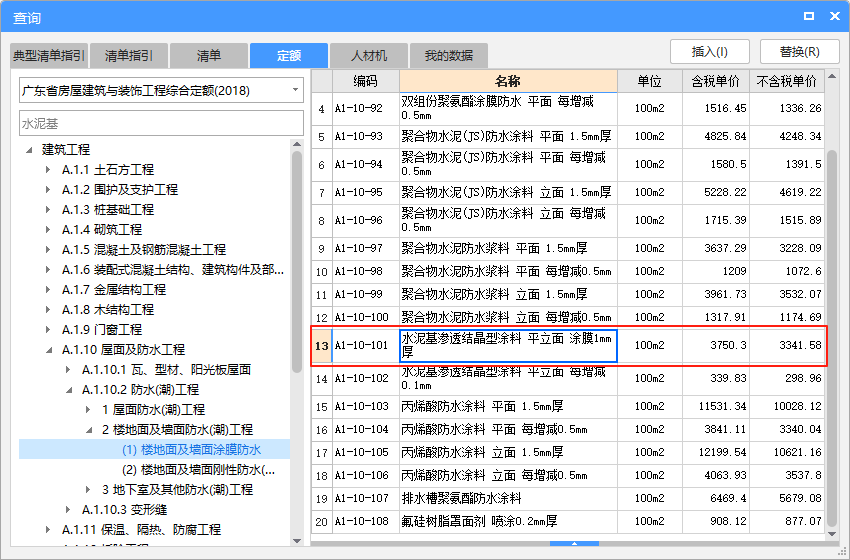Screen dimensions: 850x560
Task: Select 水泥基渗透结晶型涂料 涂膜1mm厚 name cell
Action: point(508,345)
